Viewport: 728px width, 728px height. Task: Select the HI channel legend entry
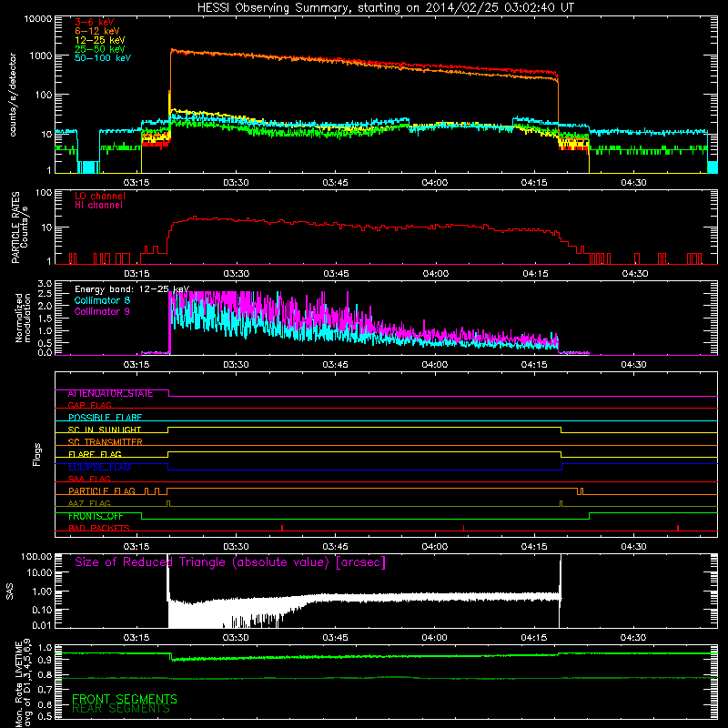point(98,206)
